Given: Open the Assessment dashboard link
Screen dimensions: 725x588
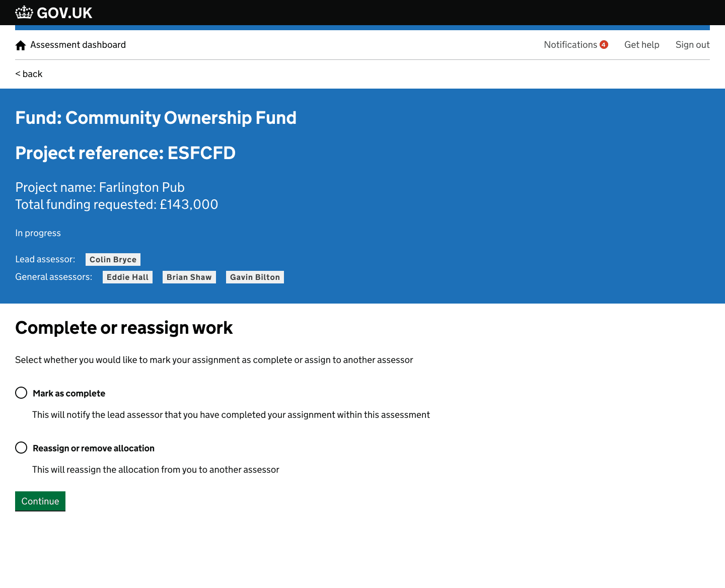Looking at the screenshot, I should [x=78, y=45].
